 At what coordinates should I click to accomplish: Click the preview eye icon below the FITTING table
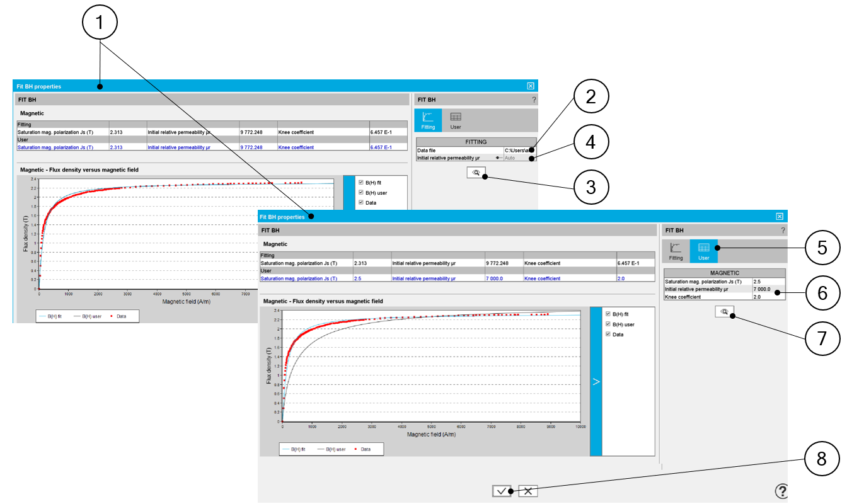476,173
